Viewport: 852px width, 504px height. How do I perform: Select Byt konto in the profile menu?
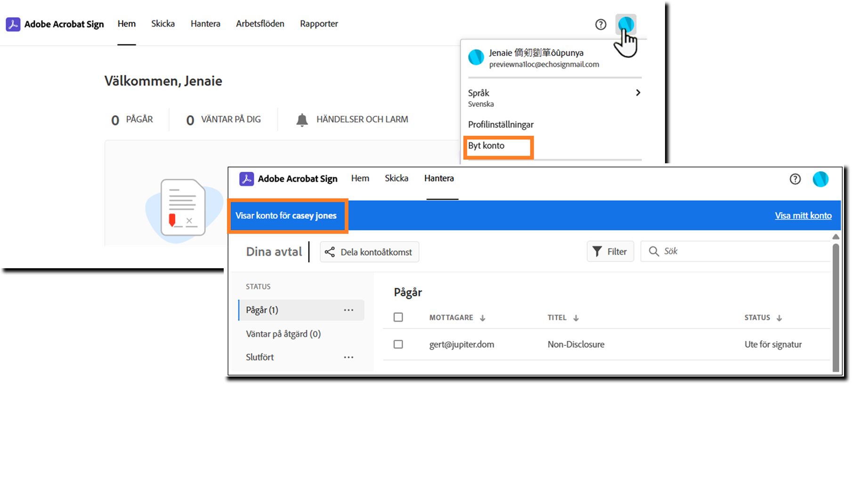pyautogui.click(x=486, y=146)
